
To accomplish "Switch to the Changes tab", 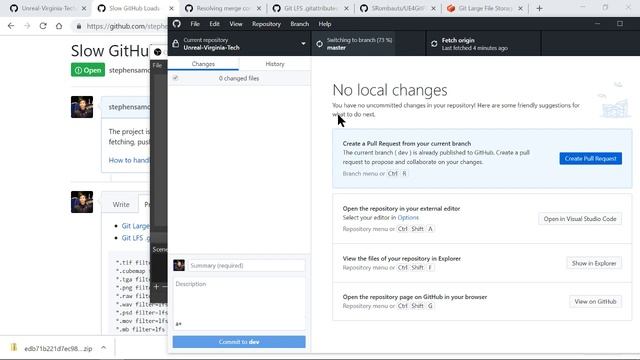I will [203, 64].
